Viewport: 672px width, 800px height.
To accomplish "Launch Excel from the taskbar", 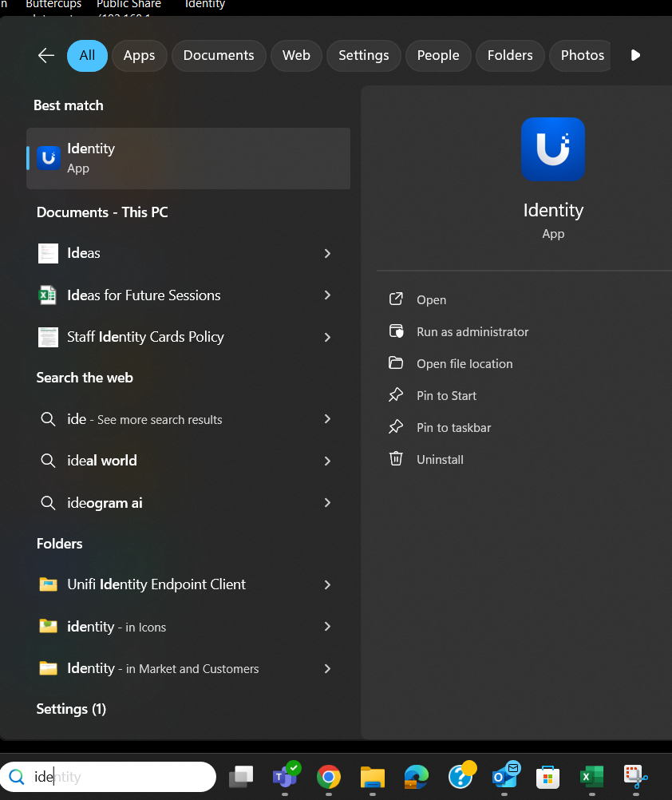I will coord(591,776).
